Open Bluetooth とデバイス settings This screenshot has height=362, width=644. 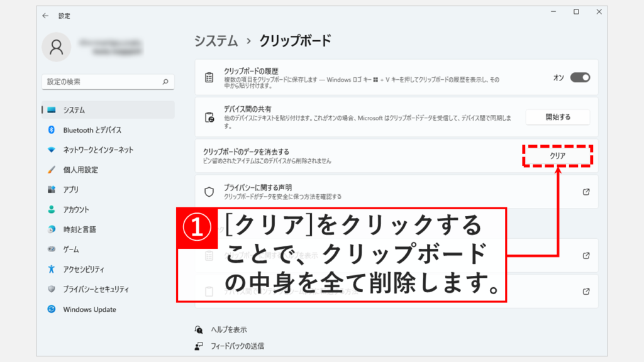92,130
